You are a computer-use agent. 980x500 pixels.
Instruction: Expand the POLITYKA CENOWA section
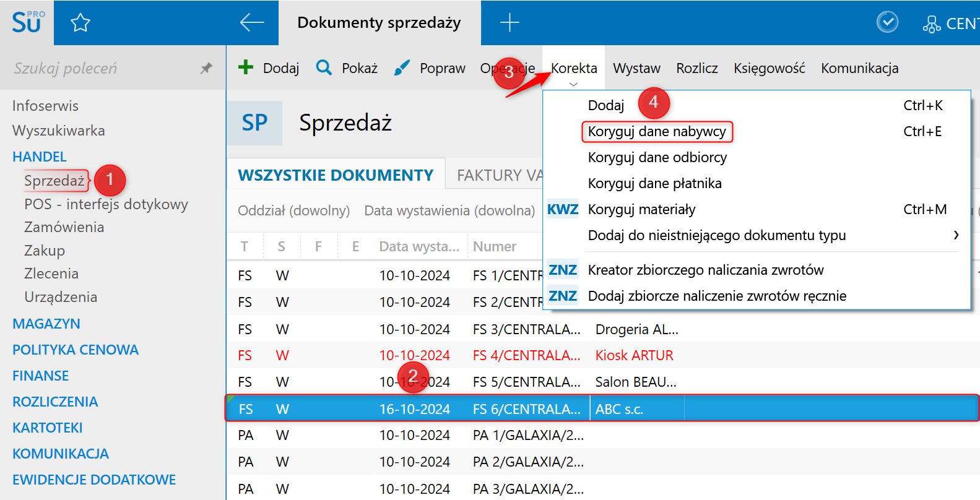pyautogui.click(x=76, y=350)
